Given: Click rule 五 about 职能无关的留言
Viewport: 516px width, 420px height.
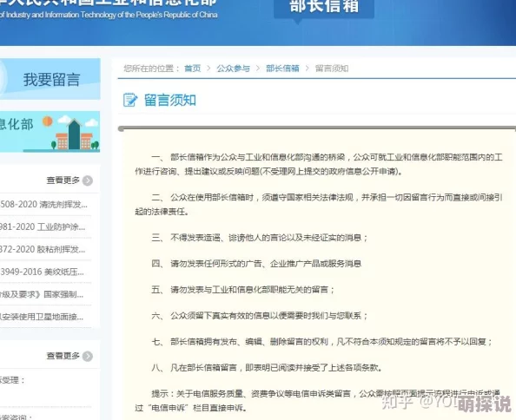Looking at the screenshot, I should tap(243, 290).
